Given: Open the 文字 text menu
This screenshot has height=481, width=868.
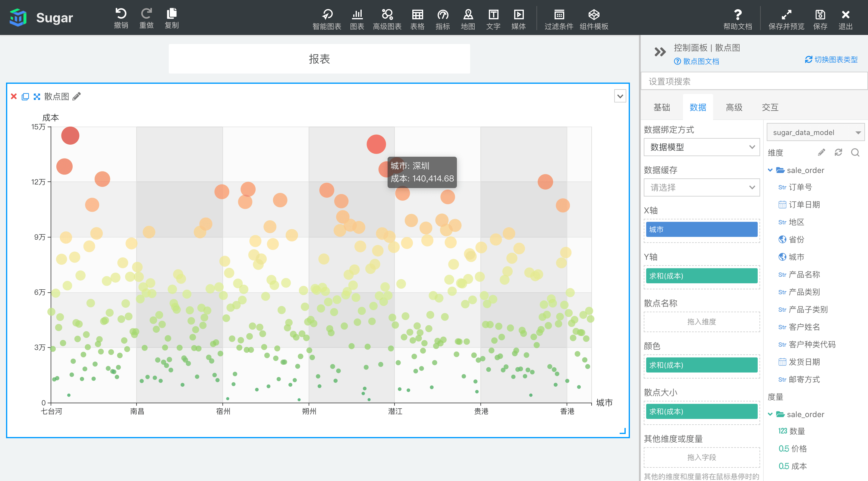Looking at the screenshot, I should pyautogui.click(x=493, y=19).
